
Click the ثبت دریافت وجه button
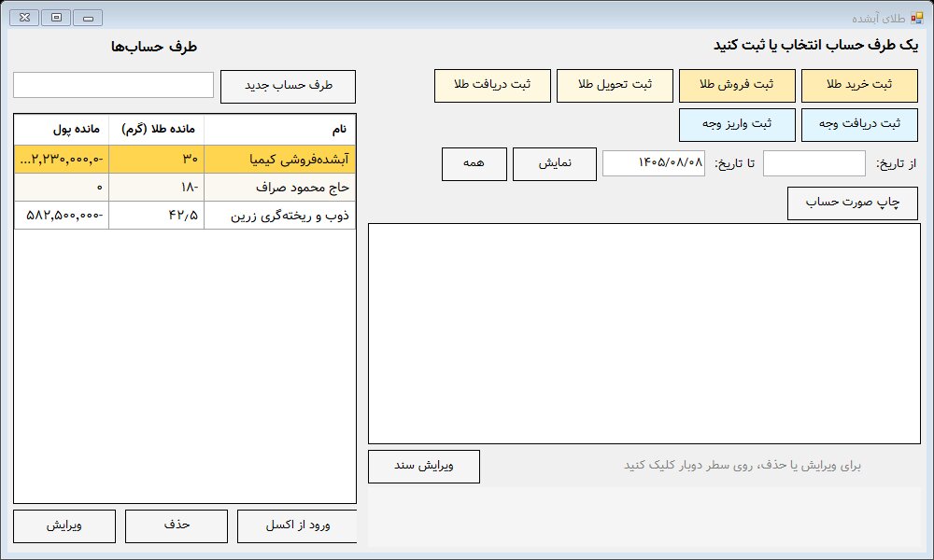859,125
